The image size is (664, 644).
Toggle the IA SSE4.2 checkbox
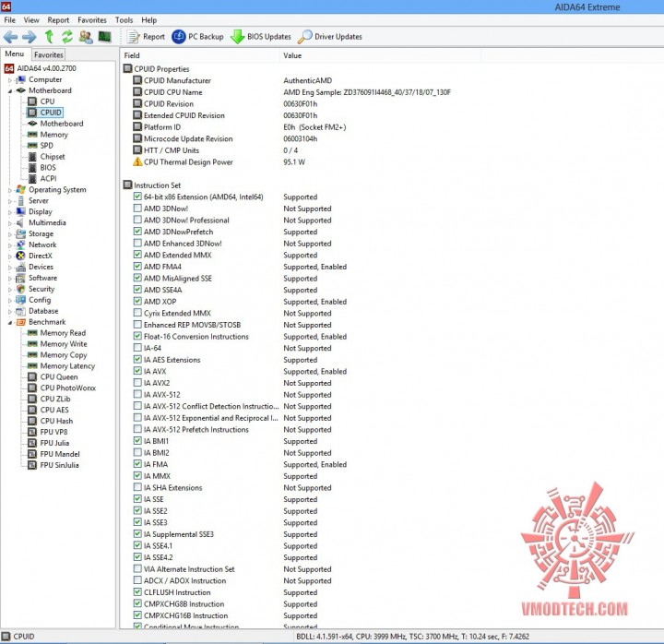tap(137, 556)
